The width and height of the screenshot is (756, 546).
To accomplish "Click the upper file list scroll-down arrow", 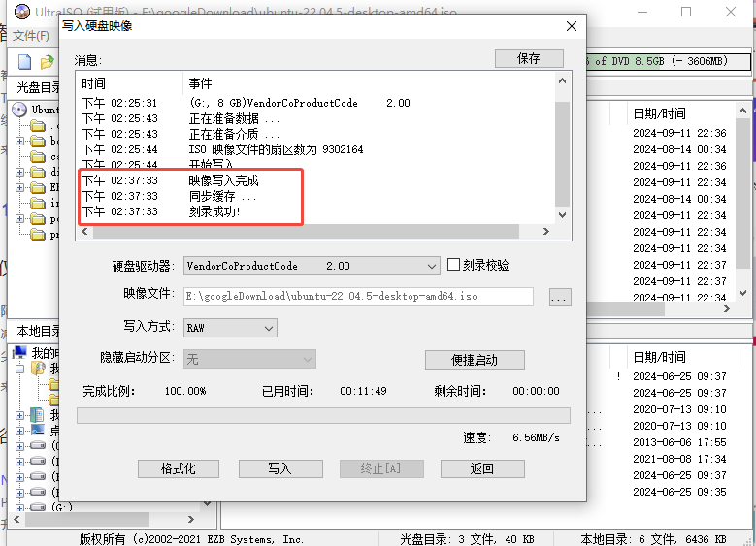I will click(743, 293).
